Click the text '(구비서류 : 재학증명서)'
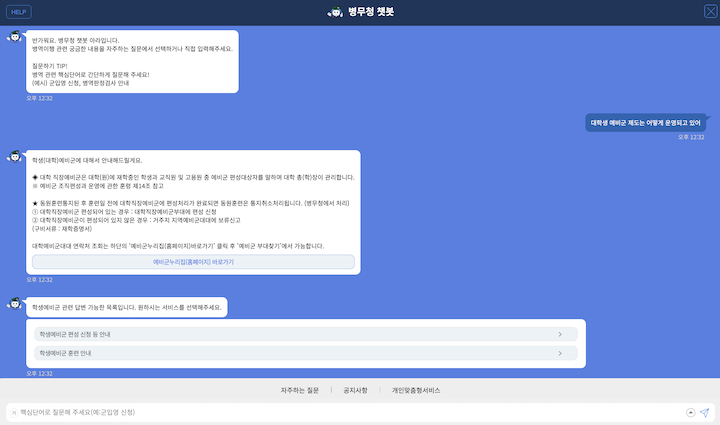 (62, 229)
